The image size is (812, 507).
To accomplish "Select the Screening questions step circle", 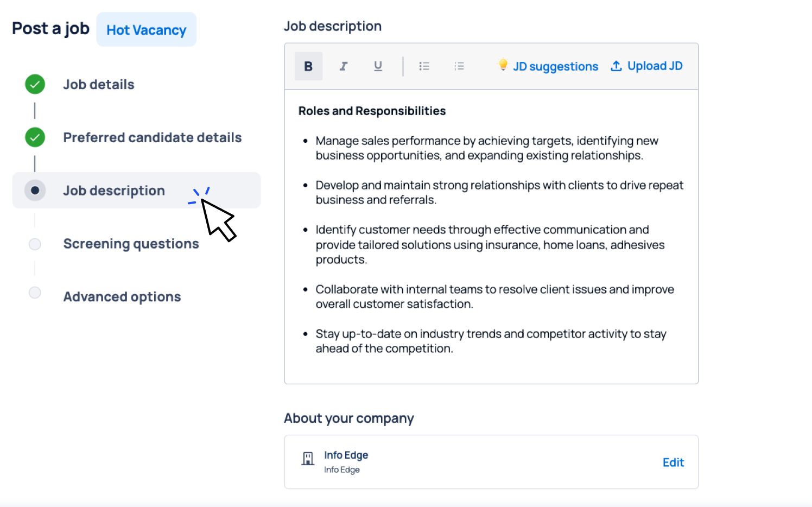I will (x=35, y=244).
